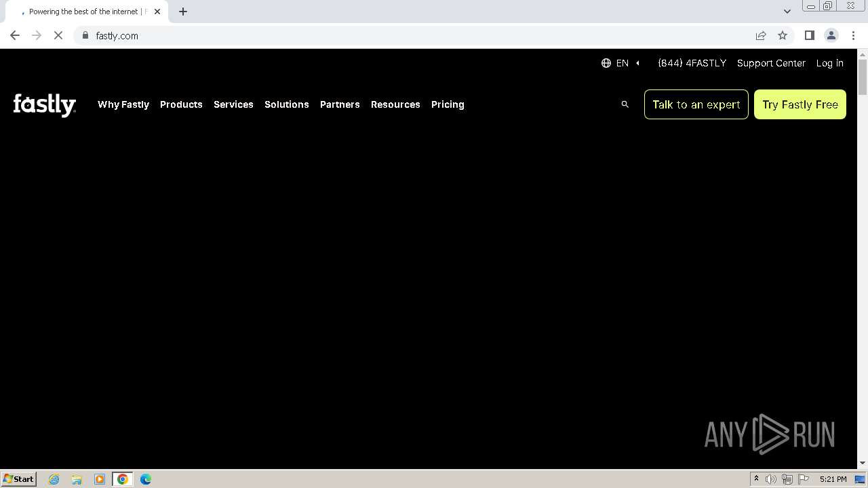Image resolution: width=868 pixels, height=488 pixels.
Task: Go back with the browser back arrow
Action: coord(15,35)
